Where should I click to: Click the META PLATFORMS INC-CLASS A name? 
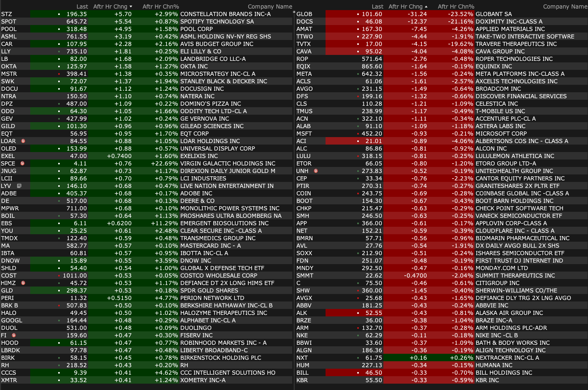coord(520,74)
